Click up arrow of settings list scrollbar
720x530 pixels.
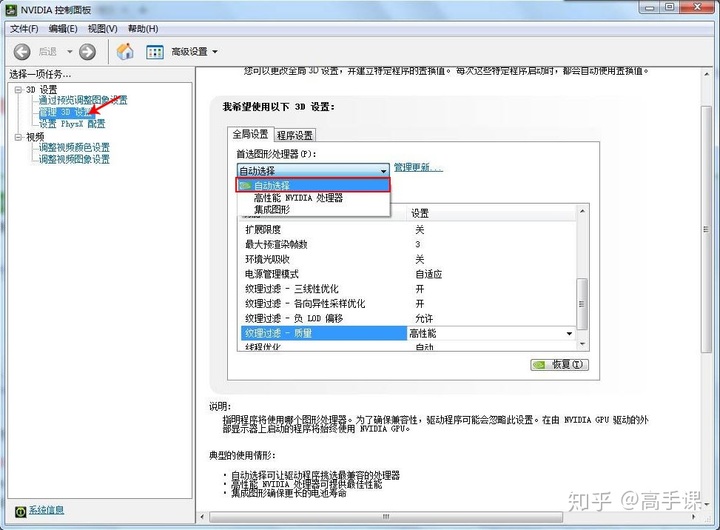(x=582, y=211)
